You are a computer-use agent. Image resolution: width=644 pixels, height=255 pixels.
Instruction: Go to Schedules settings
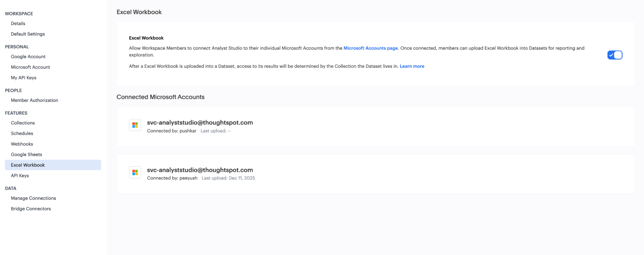[22, 133]
